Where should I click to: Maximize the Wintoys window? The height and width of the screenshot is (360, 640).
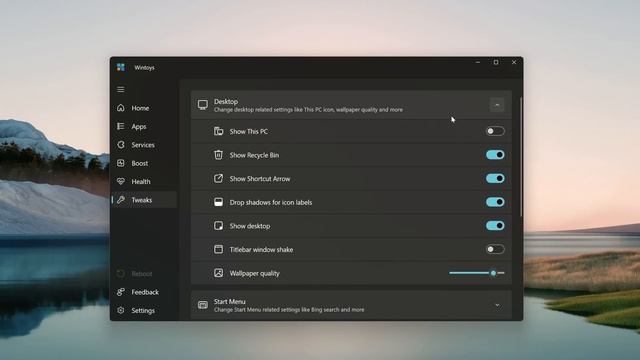(x=496, y=62)
